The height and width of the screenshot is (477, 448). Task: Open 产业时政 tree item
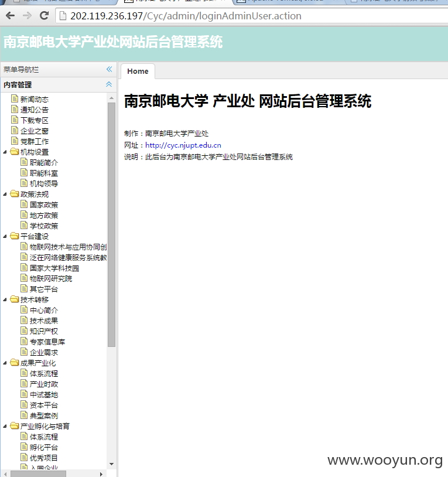[x=44, y=384]
